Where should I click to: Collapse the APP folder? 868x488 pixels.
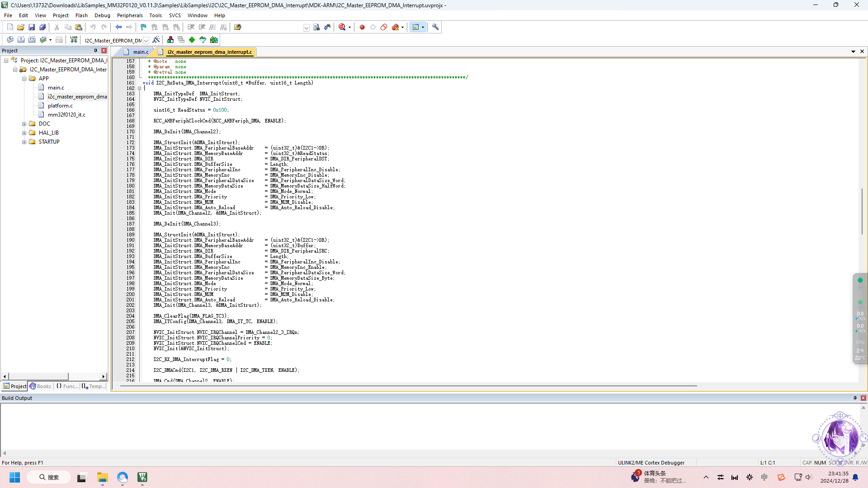pos(24,79)
